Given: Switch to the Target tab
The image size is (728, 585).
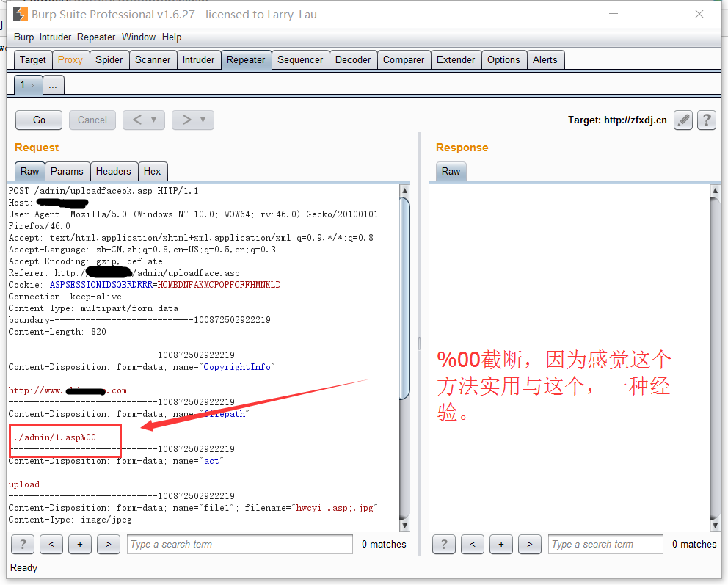Looking at the screenshot, I should 33,60.
